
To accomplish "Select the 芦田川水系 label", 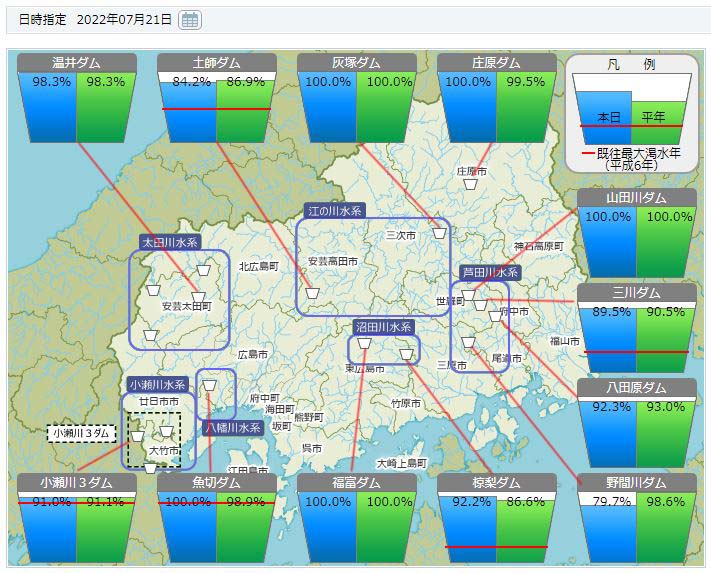I will click(490, 273).
